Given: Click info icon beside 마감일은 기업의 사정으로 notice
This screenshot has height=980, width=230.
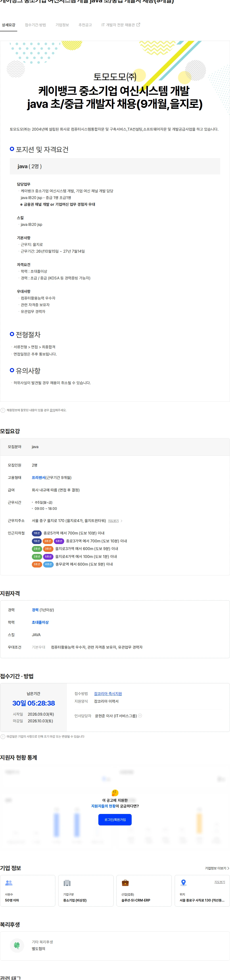Looking at the screenshot, I should (3, 736).
